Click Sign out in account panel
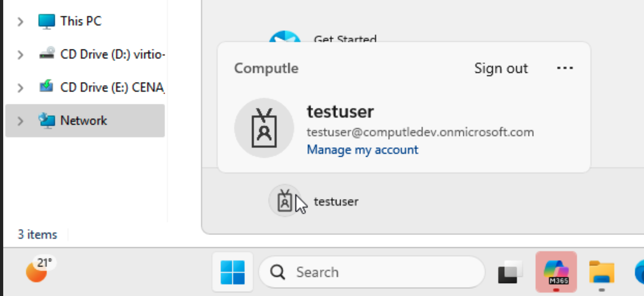 click(x=501, y=68)
